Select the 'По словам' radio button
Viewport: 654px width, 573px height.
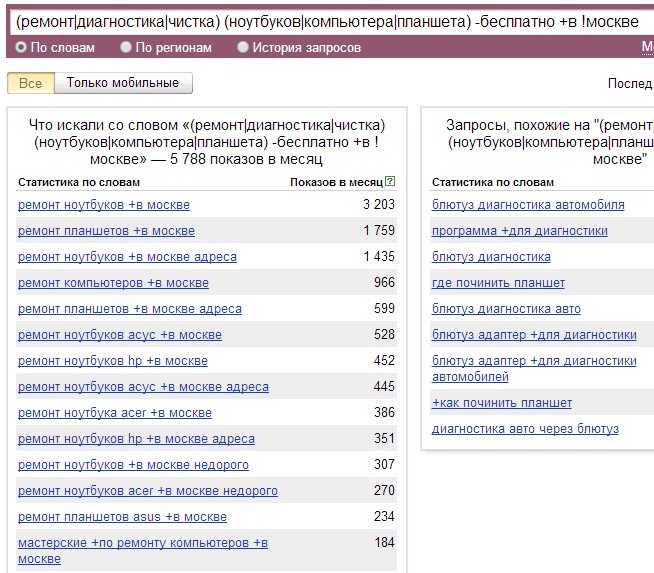(21, 47)
